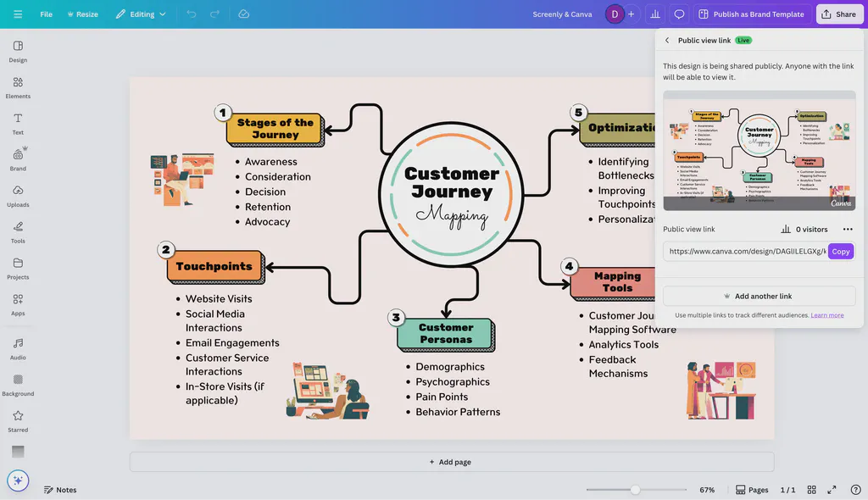Adjust the zoom slider
The image size is (868, 500).
pos(634,489)
